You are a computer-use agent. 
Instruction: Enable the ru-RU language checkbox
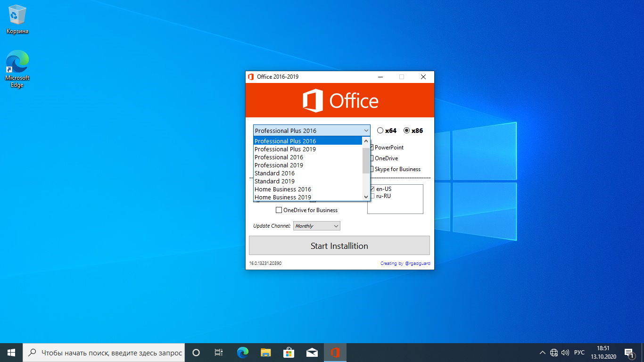(x=372, y=196)
